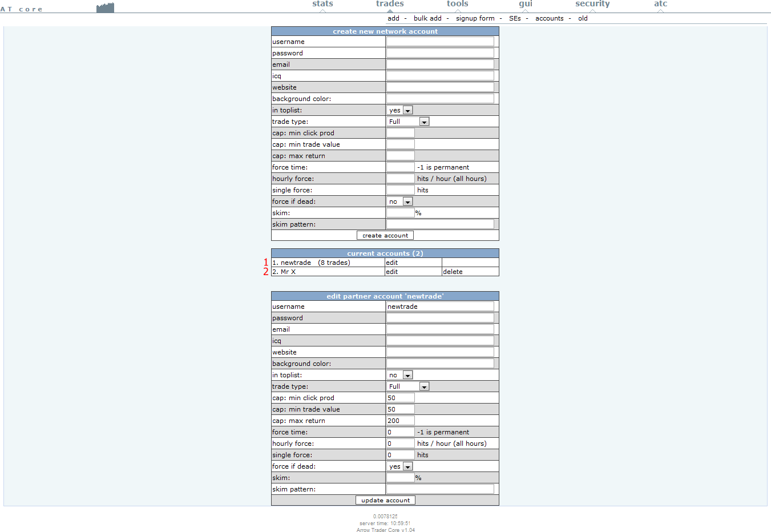
Task: Click the create account button
Action: (x=385, y=235)
